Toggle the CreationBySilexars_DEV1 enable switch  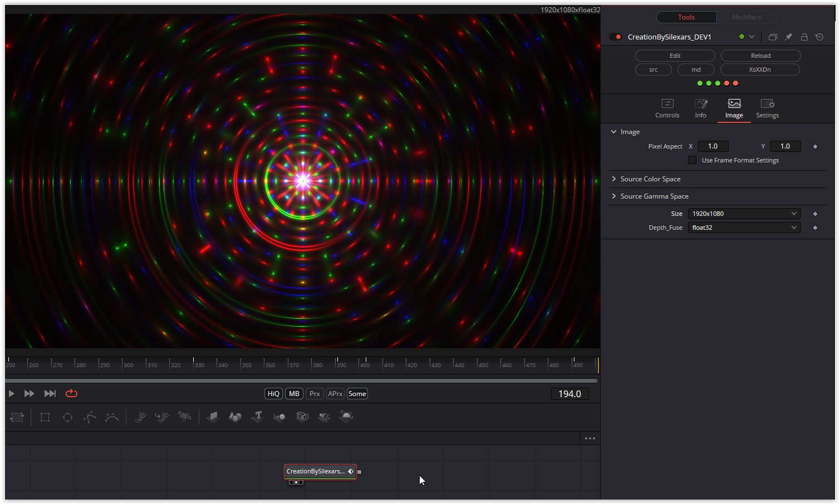point(615,37)
